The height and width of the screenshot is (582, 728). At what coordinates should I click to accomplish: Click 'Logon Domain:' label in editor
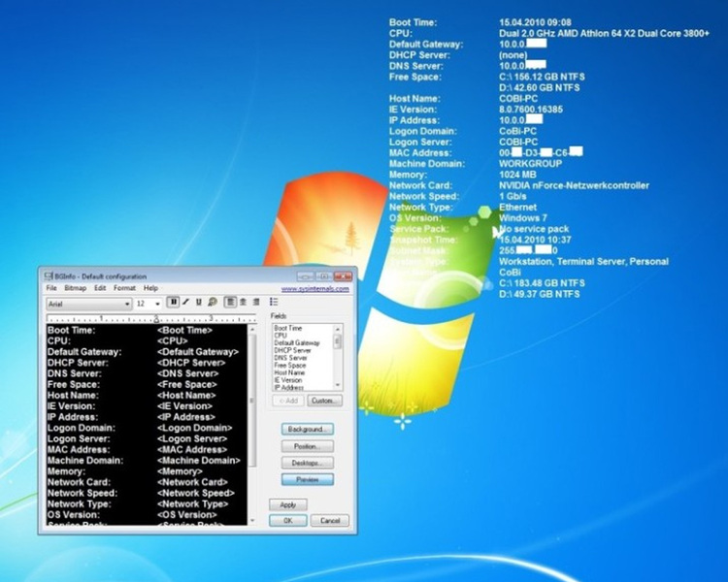tap(82, 428)
